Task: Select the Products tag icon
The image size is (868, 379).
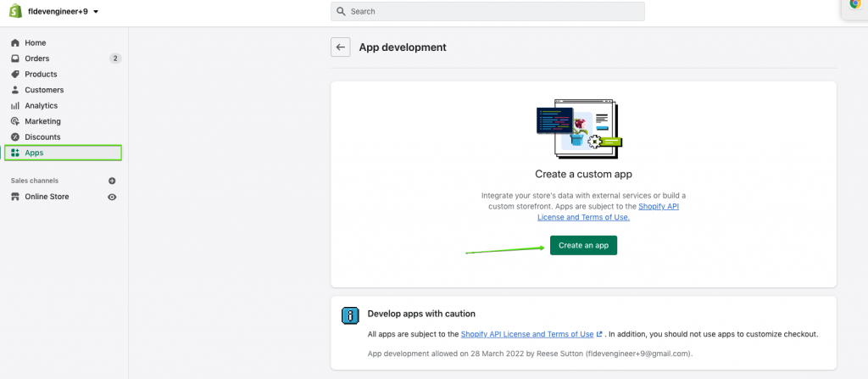Action: click(15, 75)
